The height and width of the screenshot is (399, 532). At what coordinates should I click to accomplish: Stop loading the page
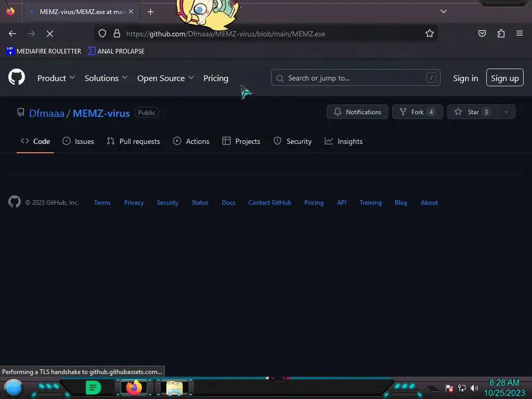coord(49,34)
